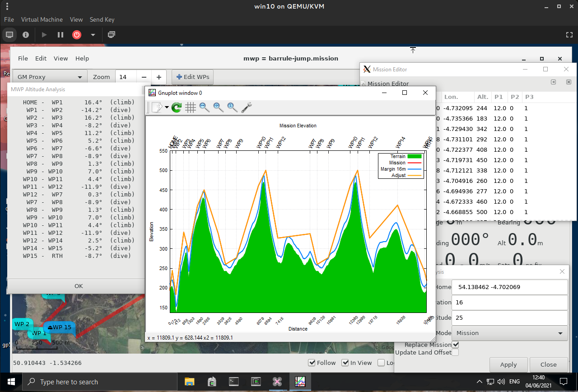Click the run virtual machine play icon

(x=44, y=34)
